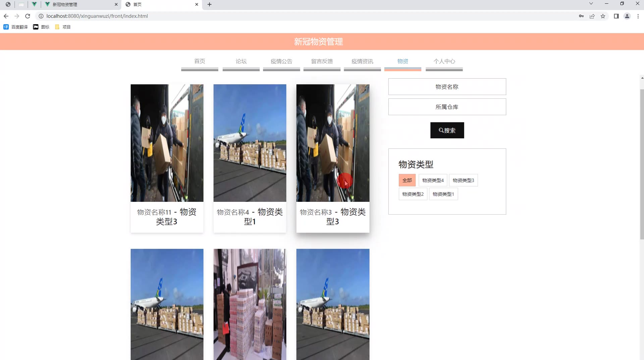Open second-row left airplane card image
The height and width of the screenshot is (360, 644).
167,304
